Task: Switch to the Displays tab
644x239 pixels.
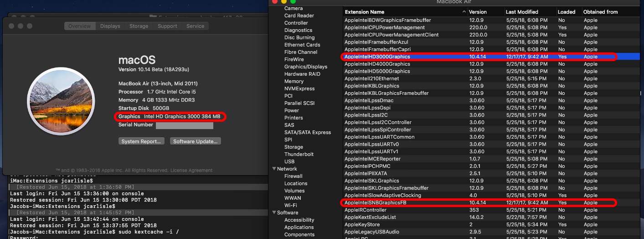Action: point(110,26)
